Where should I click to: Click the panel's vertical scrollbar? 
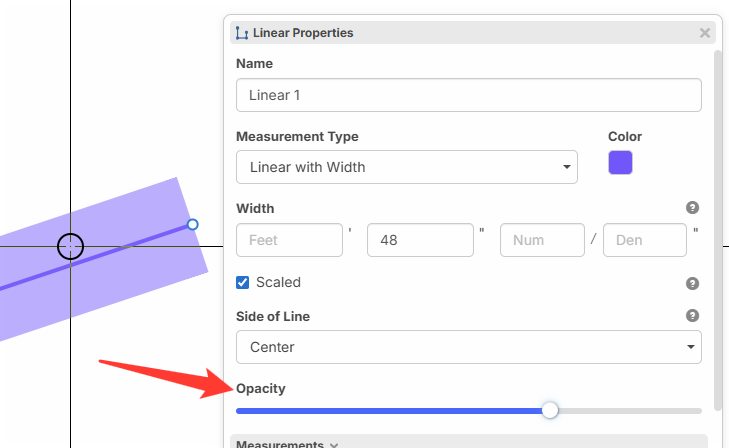point(717,230)
